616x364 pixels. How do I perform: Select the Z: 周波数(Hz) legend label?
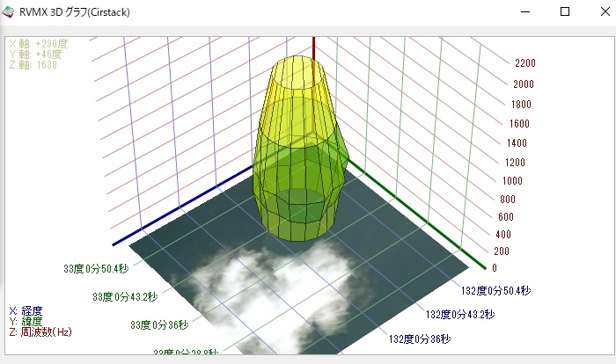point(40,331)
